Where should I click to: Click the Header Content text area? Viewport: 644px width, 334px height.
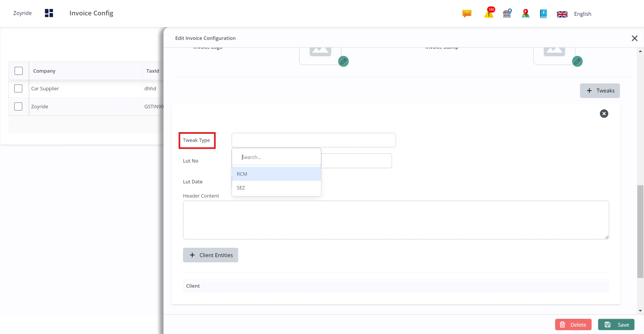click(396, 220)
